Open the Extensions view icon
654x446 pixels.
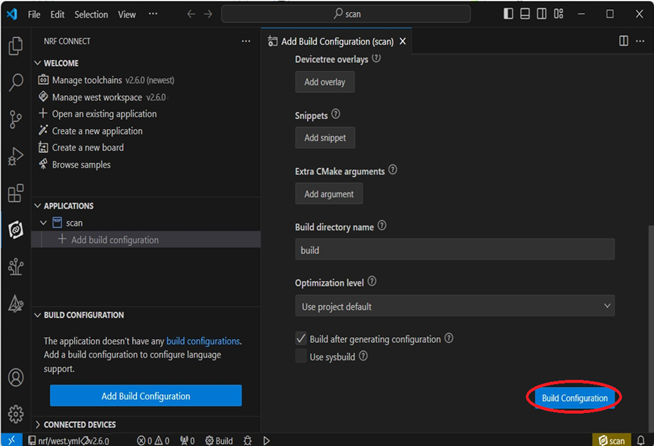(15, 193)
